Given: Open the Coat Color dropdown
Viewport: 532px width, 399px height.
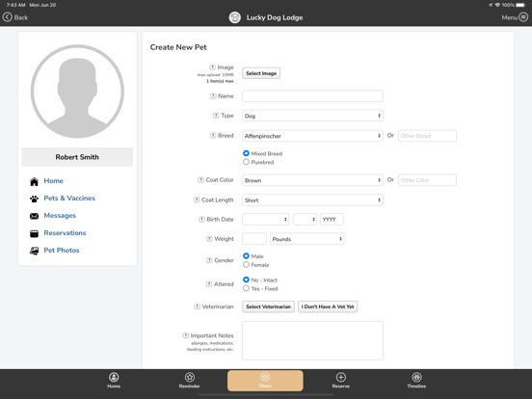Looking at the screenshot, I should tap(312, 180).
